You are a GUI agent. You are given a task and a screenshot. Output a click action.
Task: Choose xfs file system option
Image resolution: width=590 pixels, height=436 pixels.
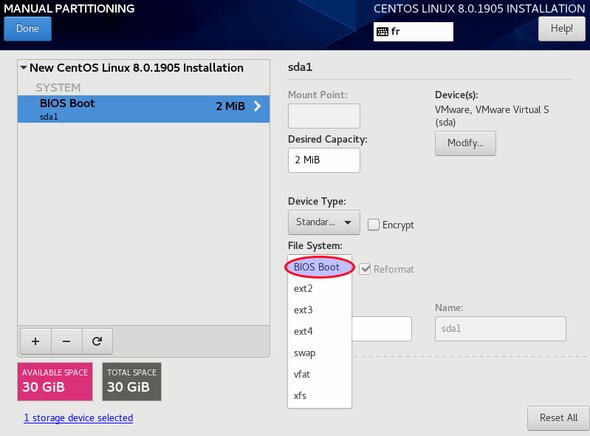click(319, 396)
